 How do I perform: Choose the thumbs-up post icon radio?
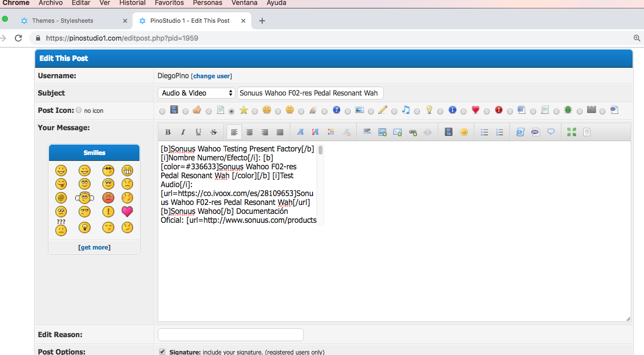(185, 111)
